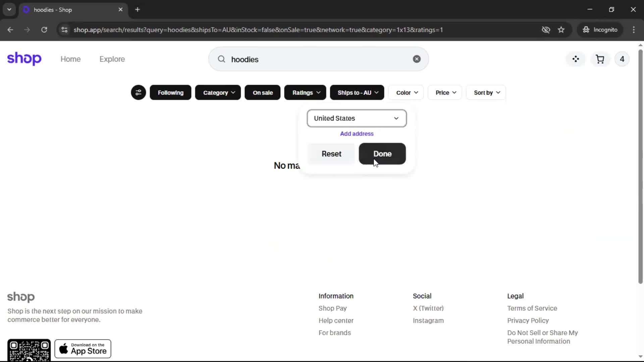The image size is (644, 362).
Task: Click the sparkle assistant icon
Action: click(x=576, y=59)
